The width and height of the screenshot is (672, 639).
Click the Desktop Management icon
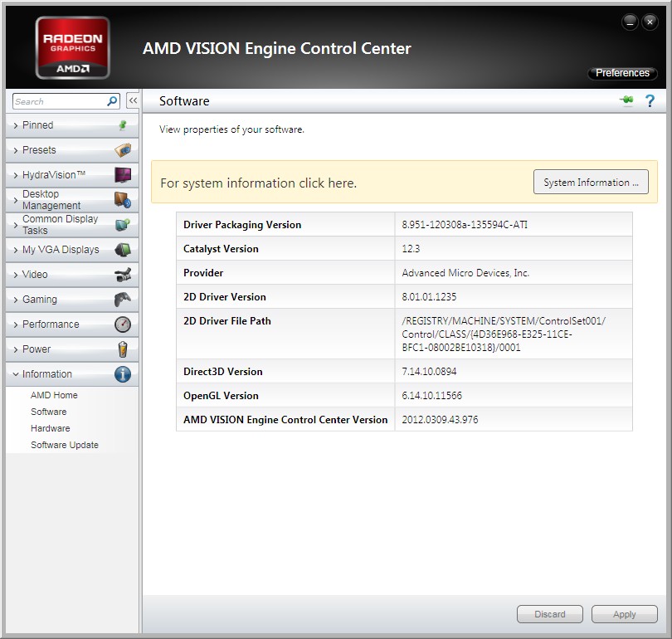pos(123,200)
